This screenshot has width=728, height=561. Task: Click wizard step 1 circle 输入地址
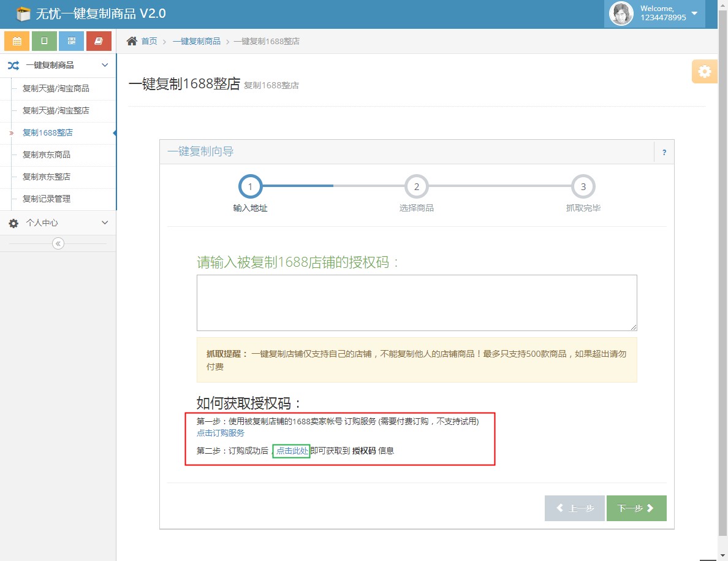click(x=250, y=186)
